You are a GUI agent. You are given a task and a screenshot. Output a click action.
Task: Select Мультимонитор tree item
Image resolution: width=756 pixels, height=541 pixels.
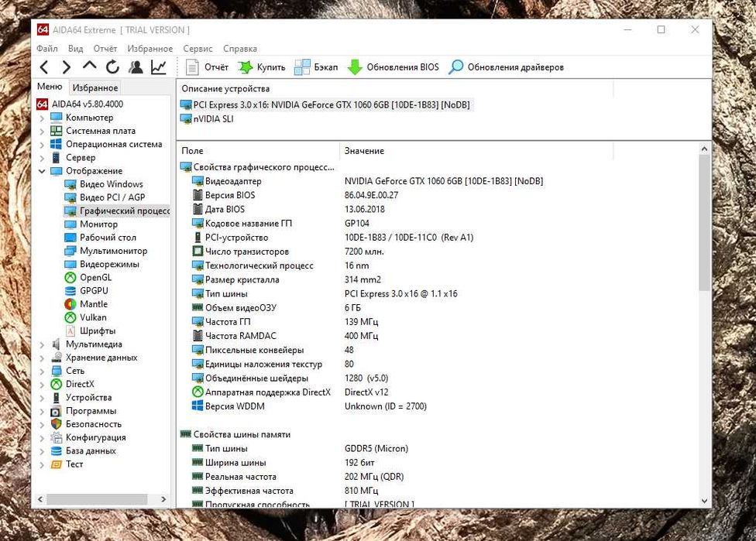tap(106, 251)
